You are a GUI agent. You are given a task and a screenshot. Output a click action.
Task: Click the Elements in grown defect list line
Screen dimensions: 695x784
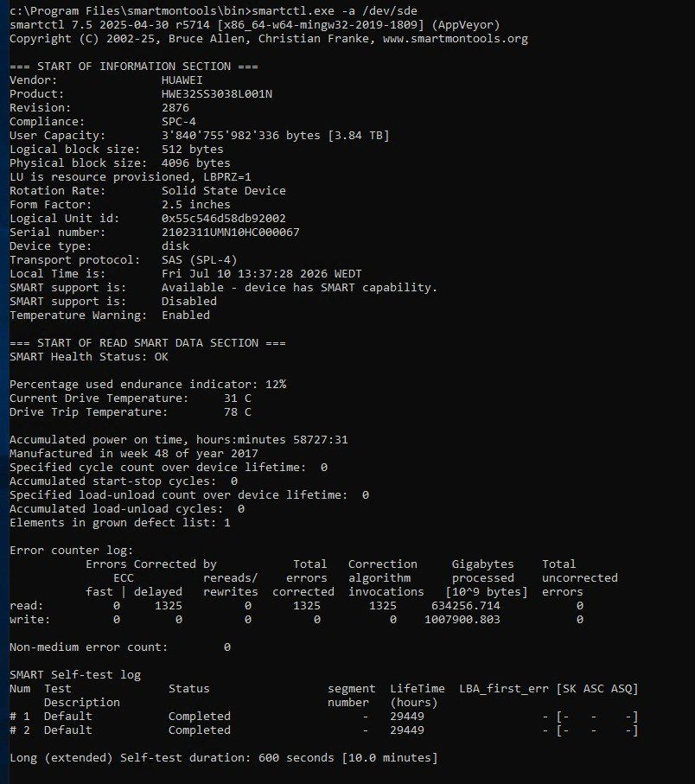coord(120,522)
